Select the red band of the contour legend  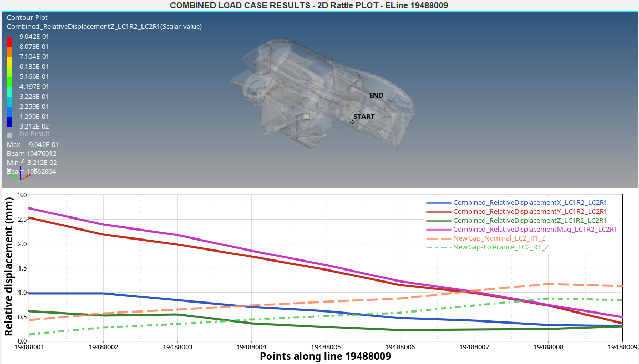(x=9, y=41)
